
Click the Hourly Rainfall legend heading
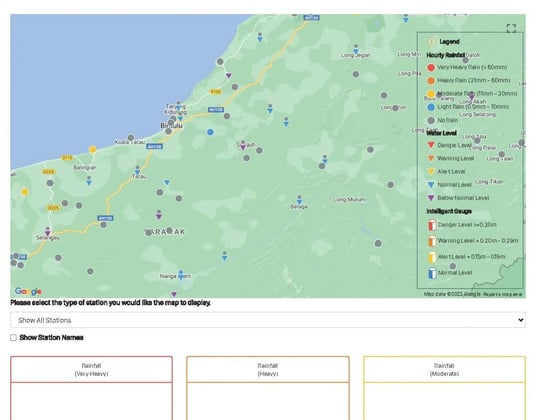445,55
